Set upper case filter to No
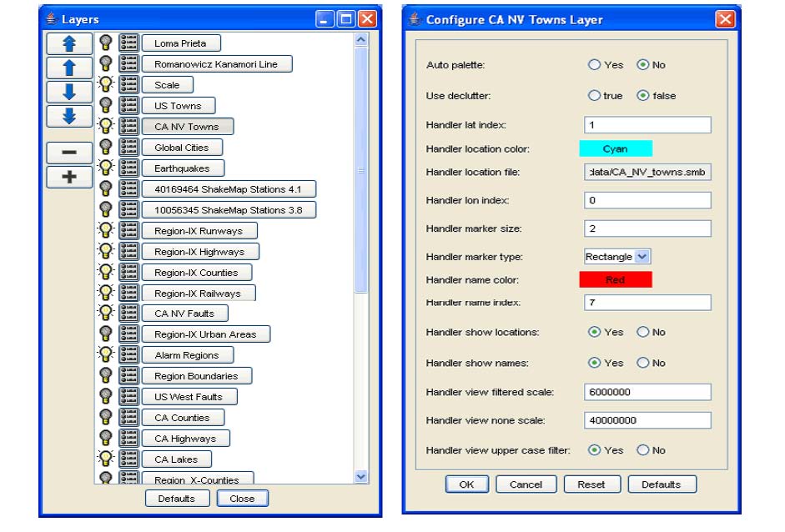Image resolution: width=785 pixels, height=532 pixels. coord(643,450)
